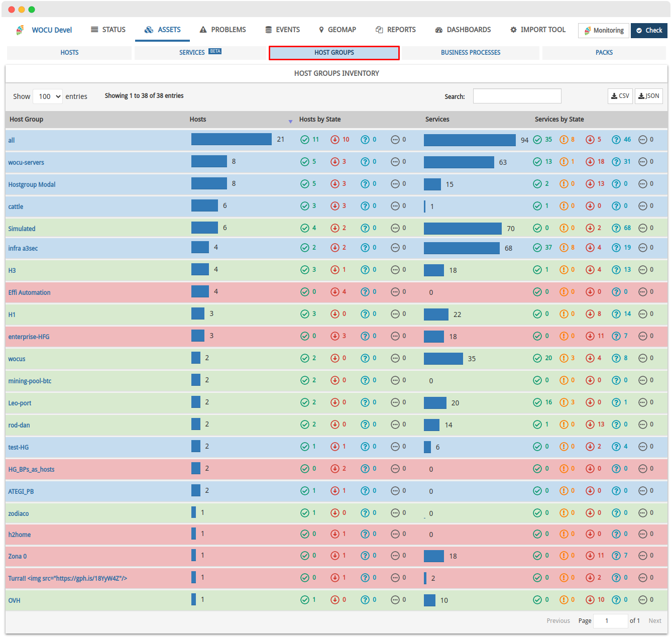Image resolution: width=672 pixels, height=639 pixels.
Task: Click the Check button
Action: [x=649, y=31]
